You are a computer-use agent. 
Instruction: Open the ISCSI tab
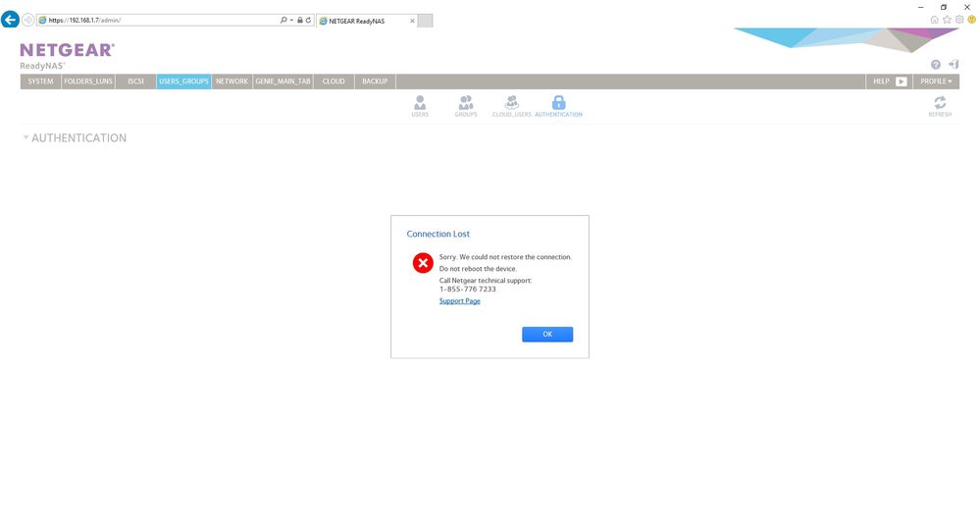coord(135,81)
